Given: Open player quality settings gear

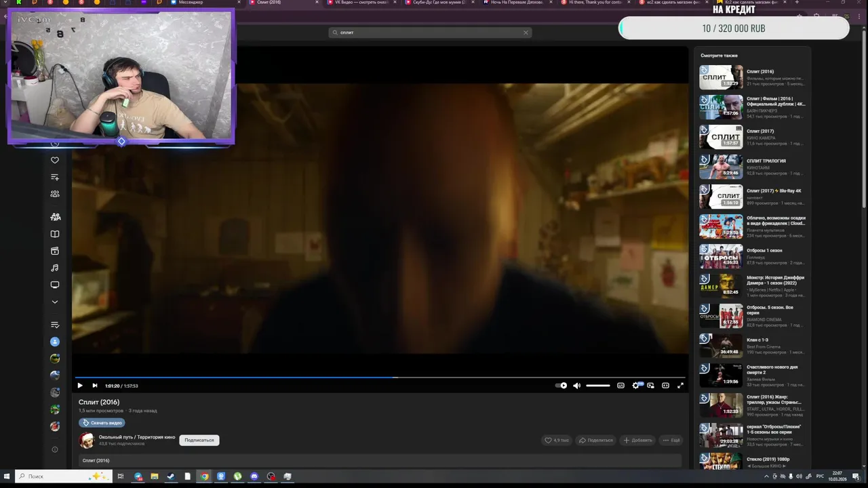Looking at the screenshot, I should 636,386.
